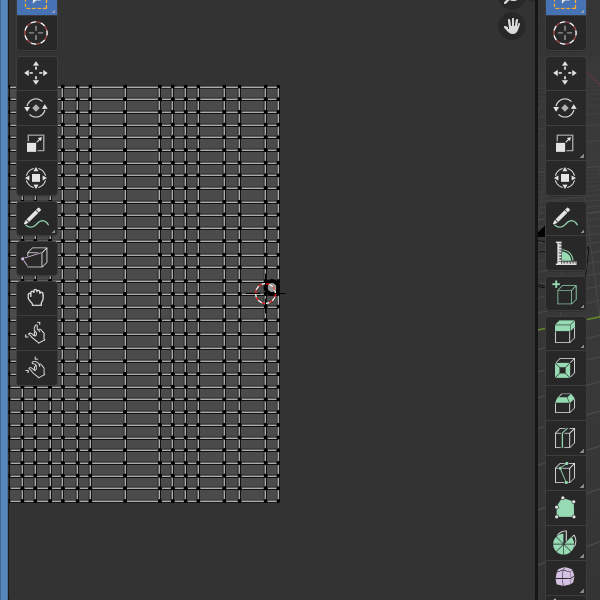Pick the UV Pinch sculpt tool

coord(36,367)
